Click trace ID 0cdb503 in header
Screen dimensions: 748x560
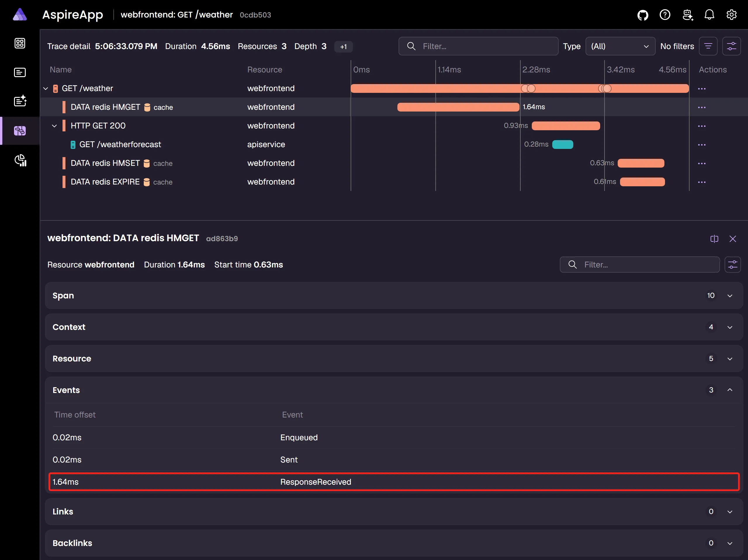[x=255, y=15]
